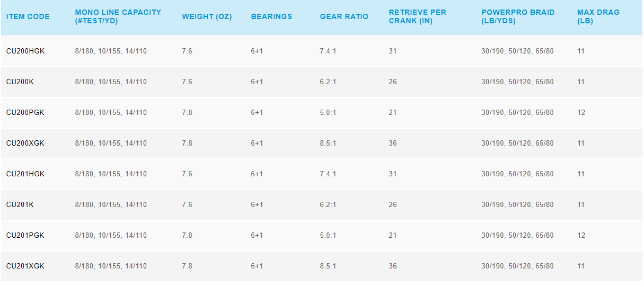Click the WEIGHT (OZ) column header
Viewport: 644px width, 287px height.
tap(207, 16)
